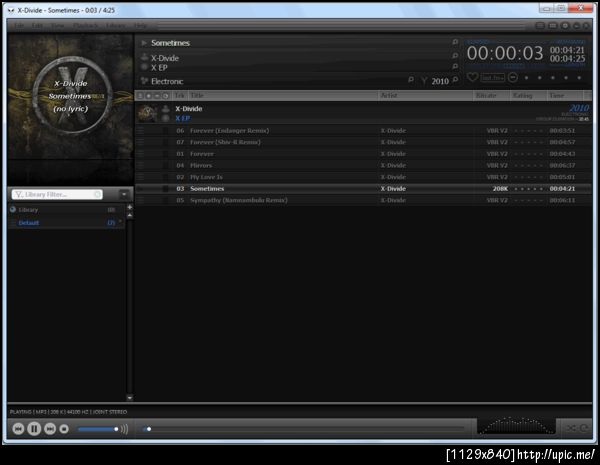This screenshot has width=600, height=465.
Task: Click the volume speaker icon
Action: click(x=124, y=429)
